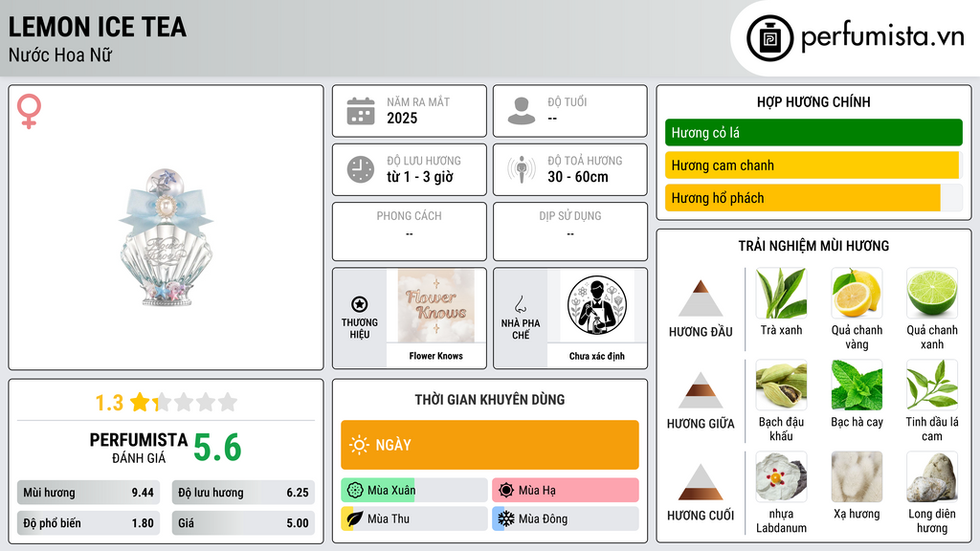The image size is (980, 551).
Task: Select the Mùa Xuân season bar
Action: point(414,491)
